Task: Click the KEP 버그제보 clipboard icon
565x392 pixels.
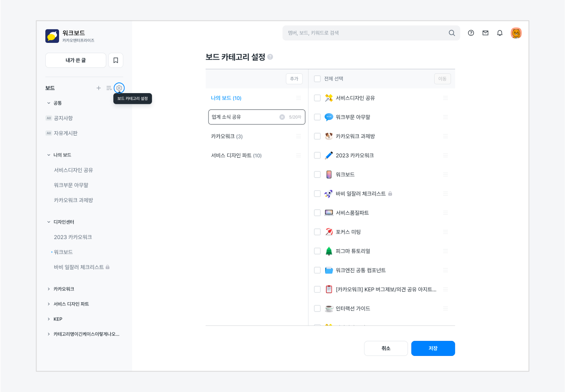Action: point(329,289)
